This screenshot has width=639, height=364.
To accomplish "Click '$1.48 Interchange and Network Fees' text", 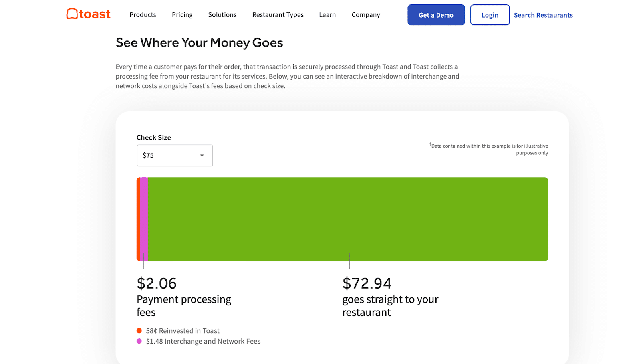I will pos(203,341).
